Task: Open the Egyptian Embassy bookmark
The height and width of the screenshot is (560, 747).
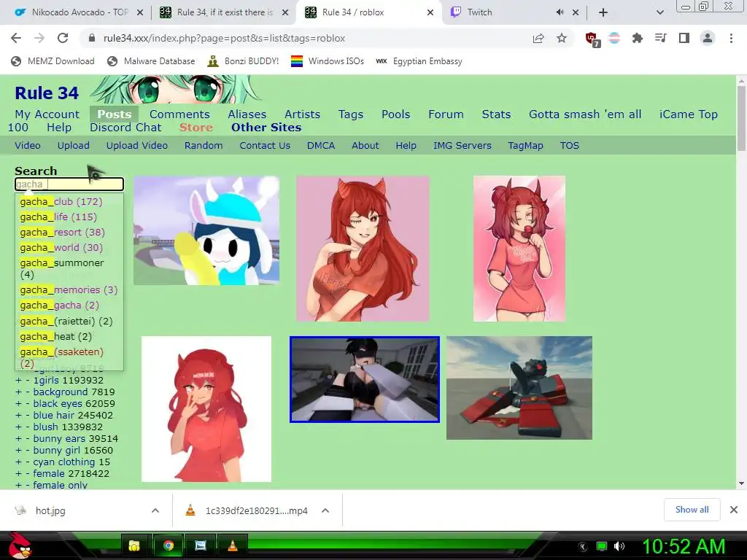Action: [x=419, y=61]
